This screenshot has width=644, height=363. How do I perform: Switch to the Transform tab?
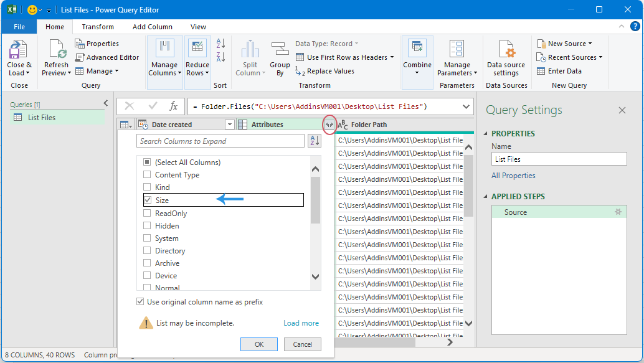98,27
